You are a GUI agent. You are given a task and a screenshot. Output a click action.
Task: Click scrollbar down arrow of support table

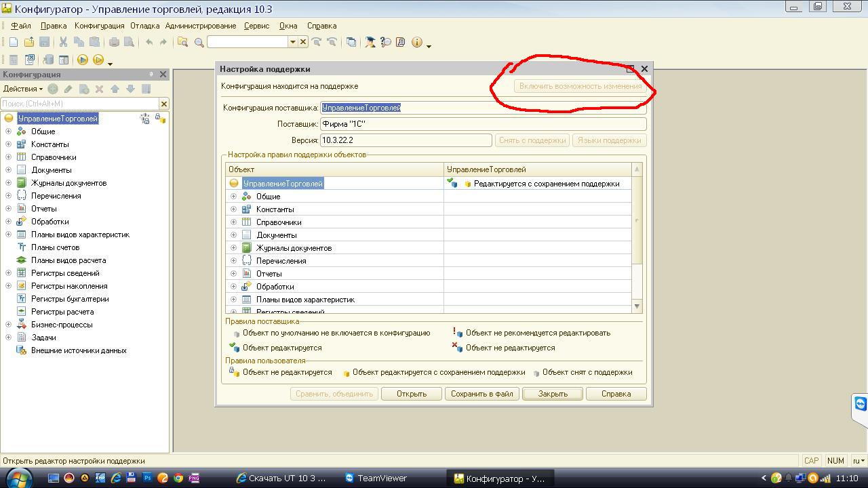[x=637, y=306]
